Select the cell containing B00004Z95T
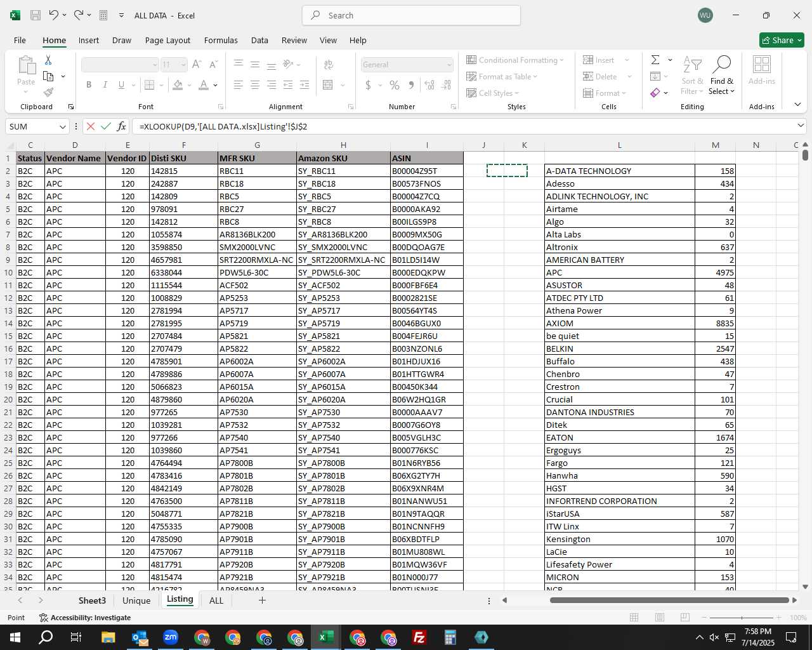 tap(427, 171)
